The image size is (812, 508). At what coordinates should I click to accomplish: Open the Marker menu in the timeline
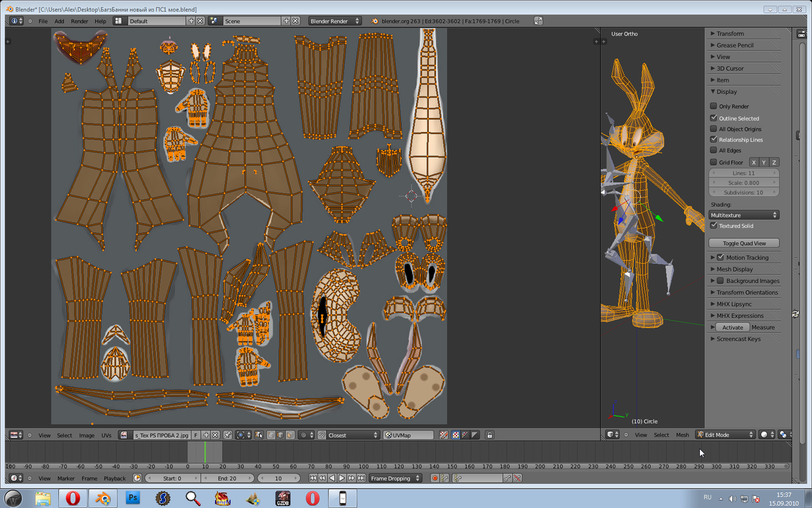(66, 478)
